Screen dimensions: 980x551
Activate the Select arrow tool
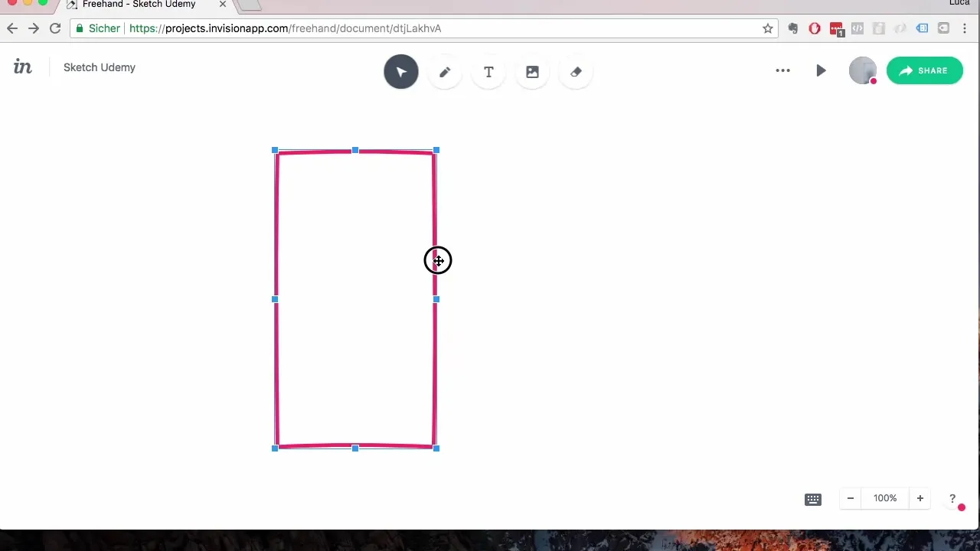pos(401,72)
